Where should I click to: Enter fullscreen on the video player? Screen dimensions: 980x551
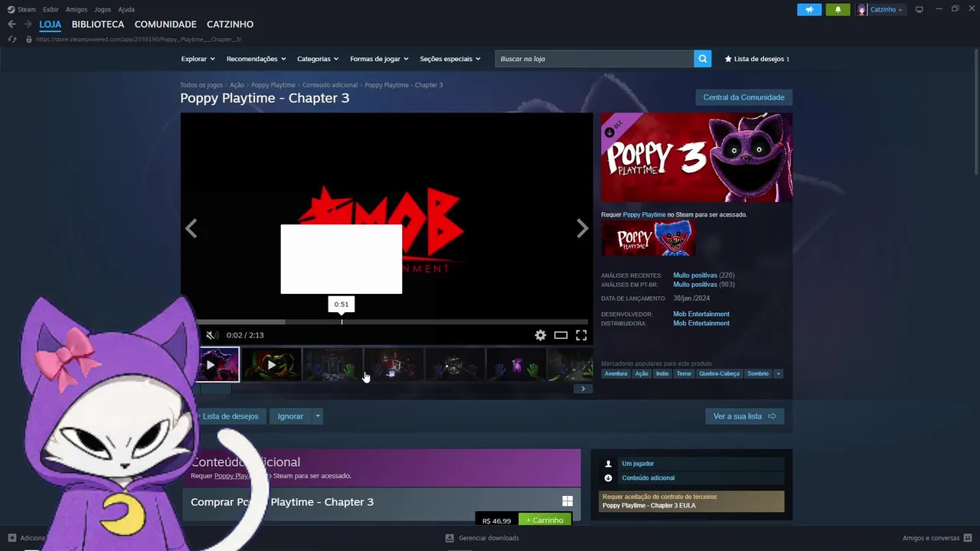click(581, 335)
